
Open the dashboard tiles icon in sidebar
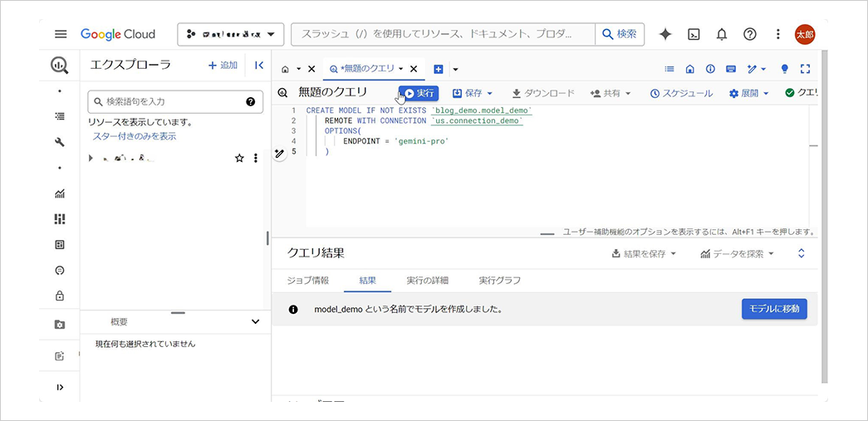60,219
